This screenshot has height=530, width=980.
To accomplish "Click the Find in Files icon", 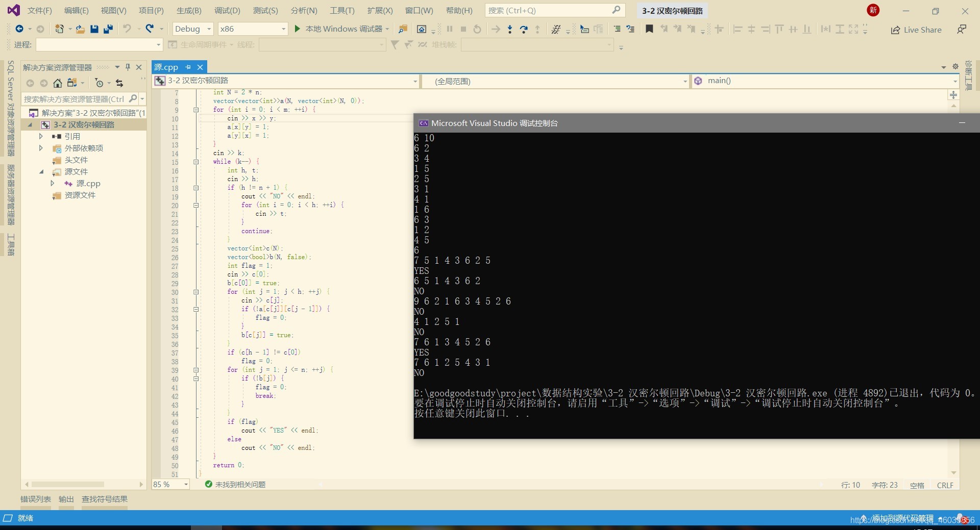I will coord(403,29).
